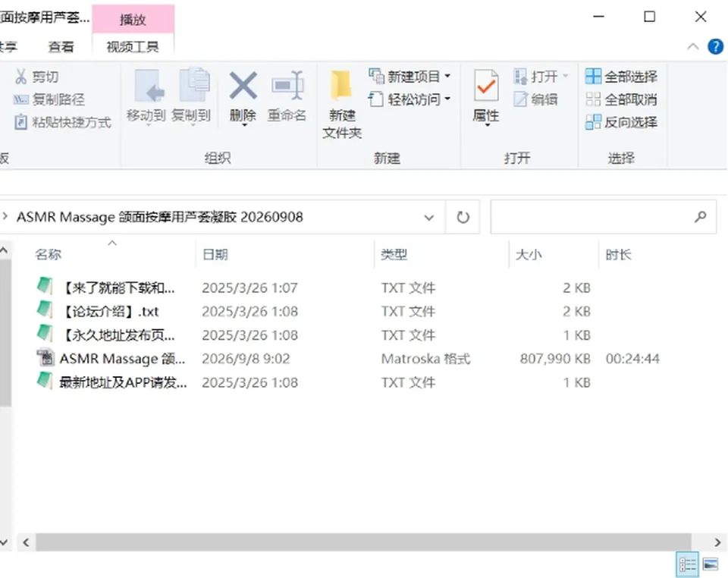Sort by the Type (类型) column header

click(x=394, y=254)
